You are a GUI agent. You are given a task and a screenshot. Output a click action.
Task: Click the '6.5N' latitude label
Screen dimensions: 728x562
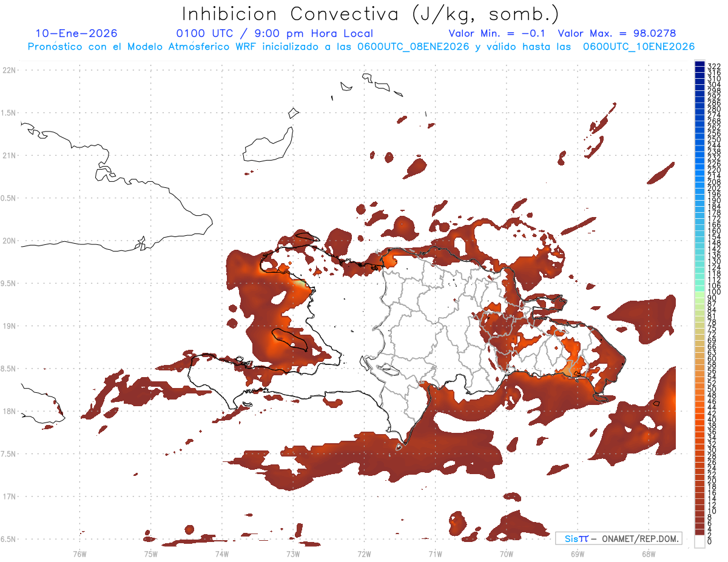coord(9,539)
